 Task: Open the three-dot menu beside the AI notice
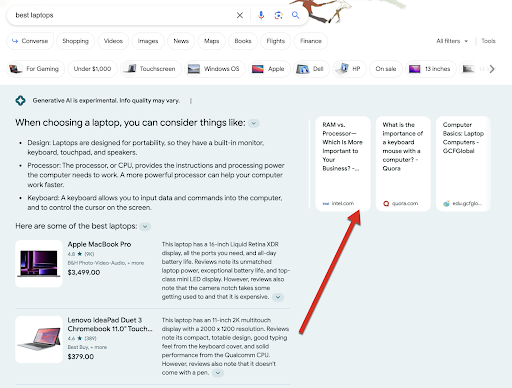pos(191,101)
